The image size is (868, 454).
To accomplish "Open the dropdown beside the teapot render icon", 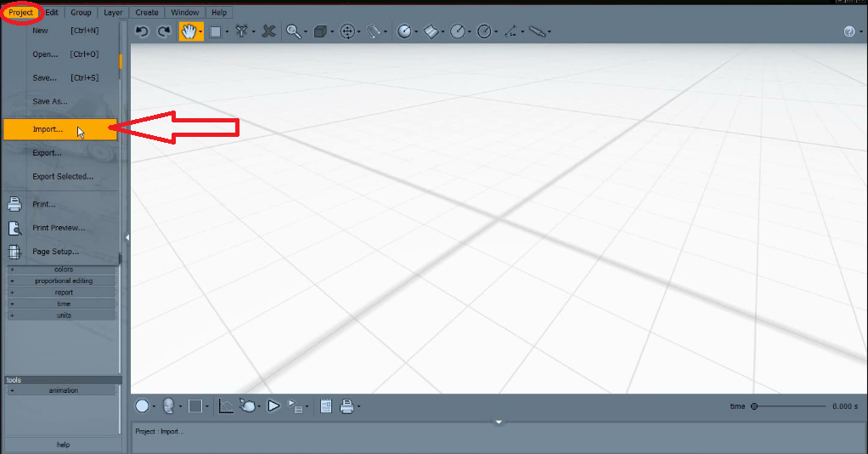I will (x=259, y=407).
